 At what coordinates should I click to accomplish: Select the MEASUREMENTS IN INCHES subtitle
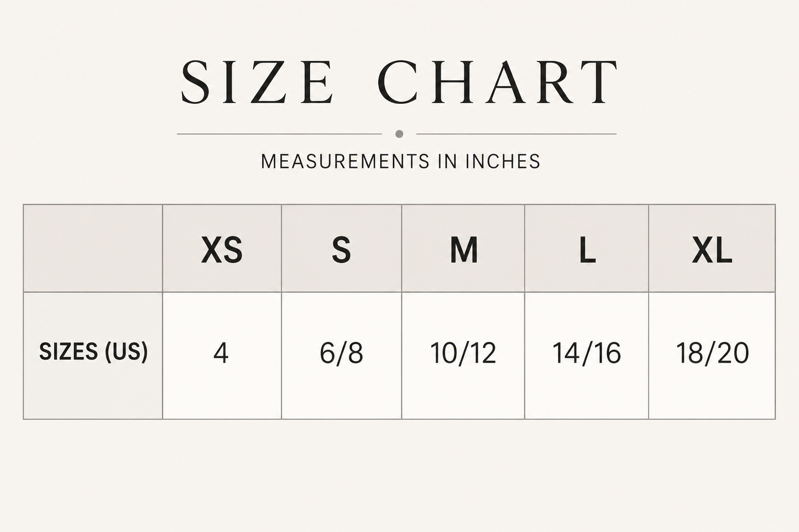click(x=400, y=161)
